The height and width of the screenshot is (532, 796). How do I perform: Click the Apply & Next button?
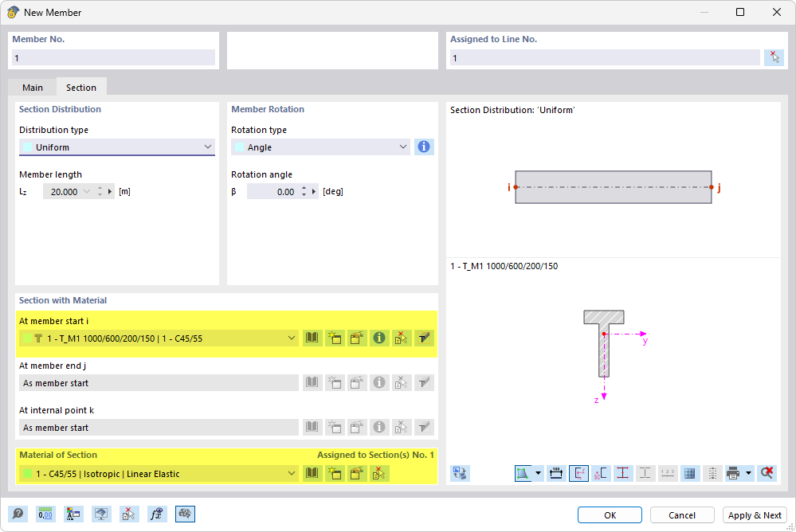click(754, 515)
